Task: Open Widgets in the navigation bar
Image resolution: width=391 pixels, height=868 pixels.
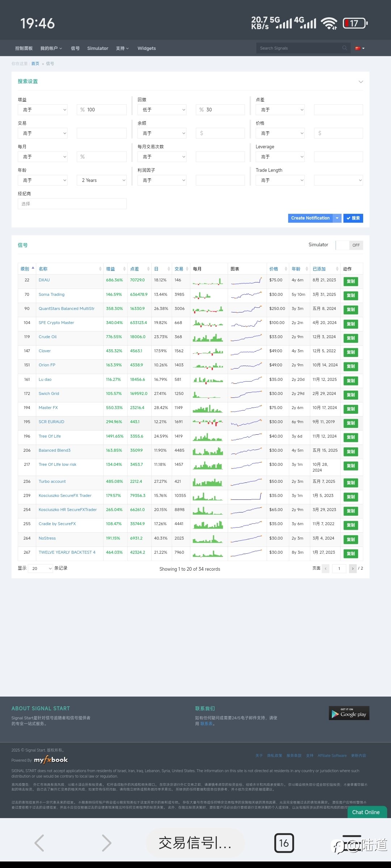Action: click(147, 48)
